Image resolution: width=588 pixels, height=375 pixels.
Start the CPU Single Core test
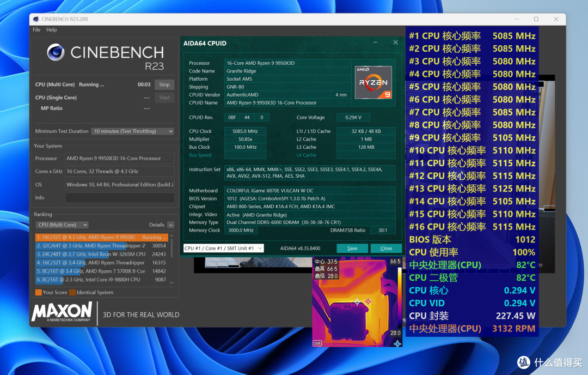pos(164,98)
